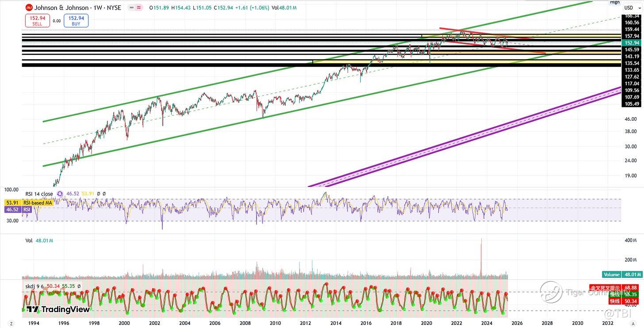Click the 105.49 price level label

point(632,104)
